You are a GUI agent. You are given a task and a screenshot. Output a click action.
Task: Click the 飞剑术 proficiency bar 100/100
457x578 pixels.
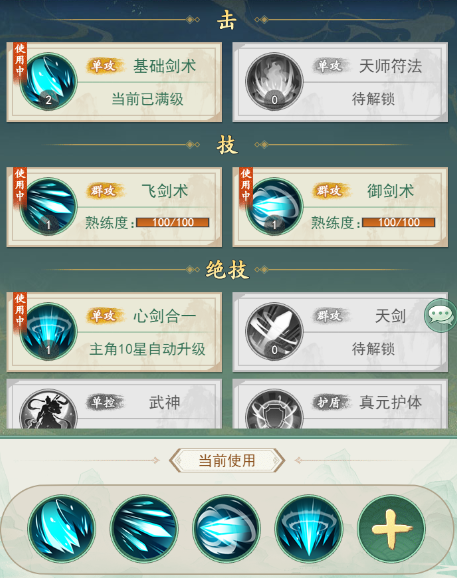[172, 222]
